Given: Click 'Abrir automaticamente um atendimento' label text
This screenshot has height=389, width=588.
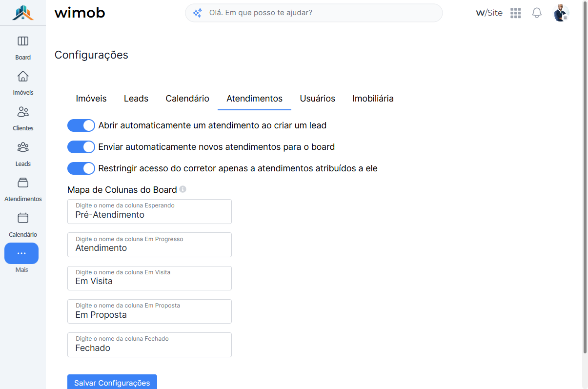Looking at the screenshot, I should pos(212,125).
